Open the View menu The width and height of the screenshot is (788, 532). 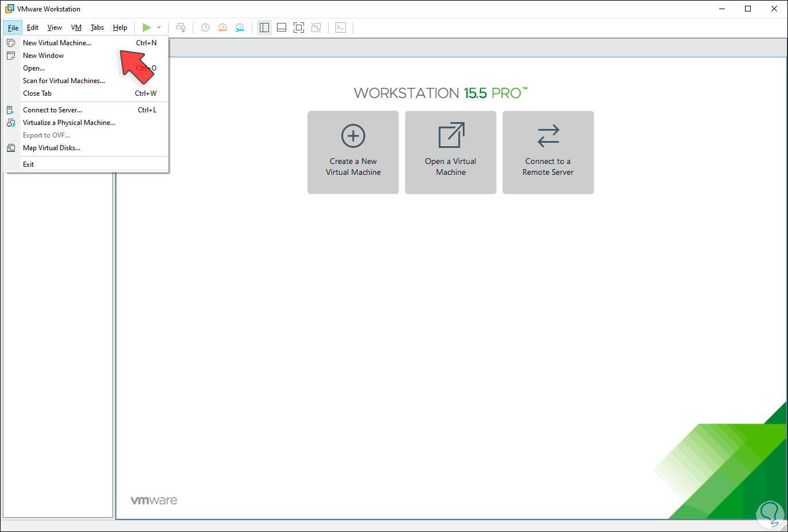click(x=54, y=28)
